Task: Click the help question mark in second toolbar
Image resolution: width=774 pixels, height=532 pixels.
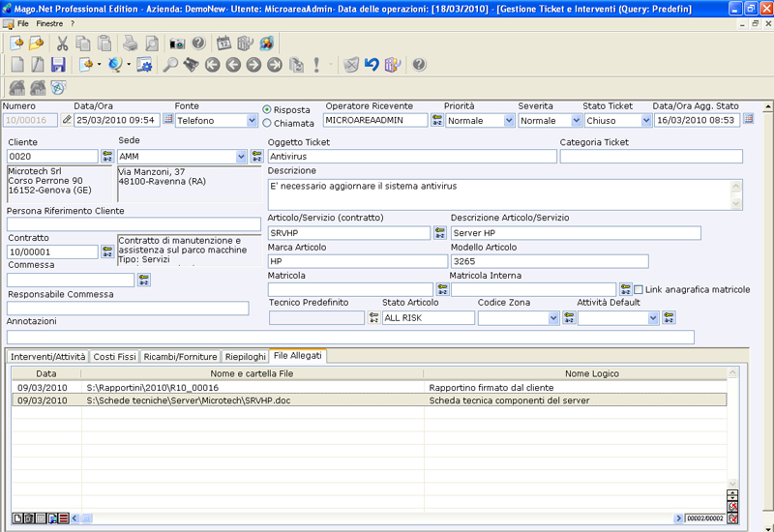Action: pyautogui.click(x=419, y=65)
